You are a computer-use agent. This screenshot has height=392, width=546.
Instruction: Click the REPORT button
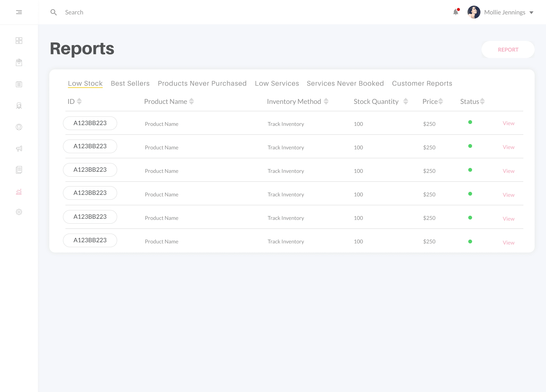pyautogui.click(x=508, y=50)
